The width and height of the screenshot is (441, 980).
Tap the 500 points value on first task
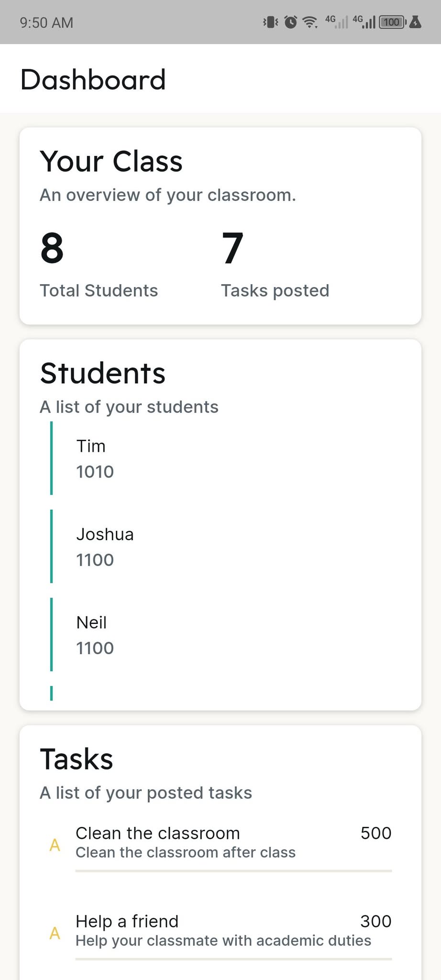(376, 833)
